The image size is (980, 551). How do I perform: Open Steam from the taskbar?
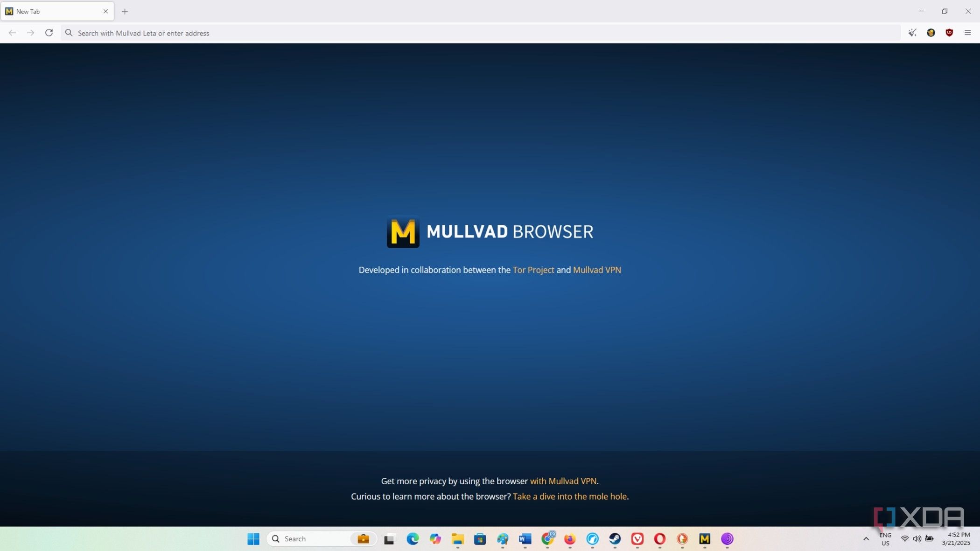tap(615, 539)
